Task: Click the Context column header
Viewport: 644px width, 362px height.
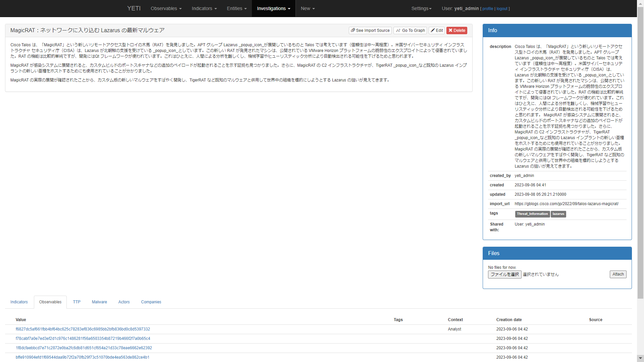Action: [455, 320]
